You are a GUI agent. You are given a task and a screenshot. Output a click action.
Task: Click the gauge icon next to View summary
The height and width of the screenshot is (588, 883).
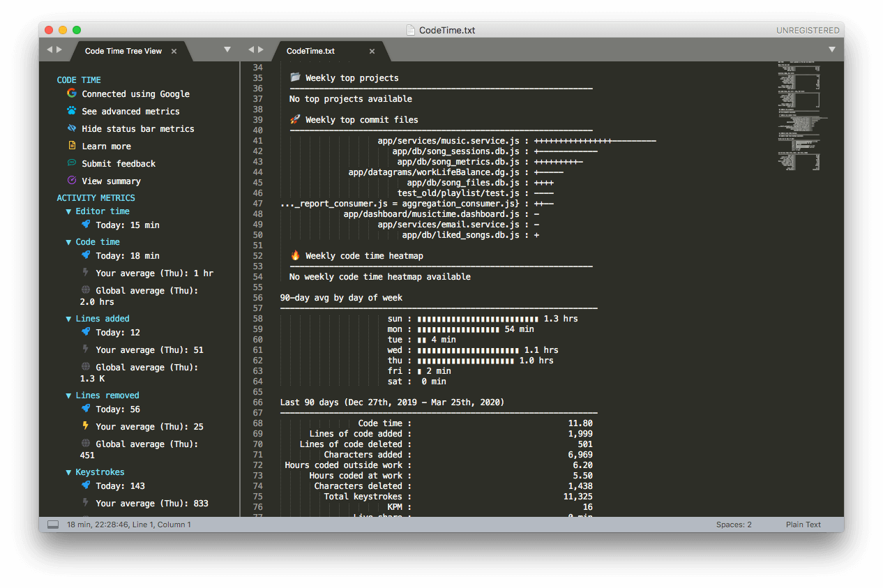71,180
